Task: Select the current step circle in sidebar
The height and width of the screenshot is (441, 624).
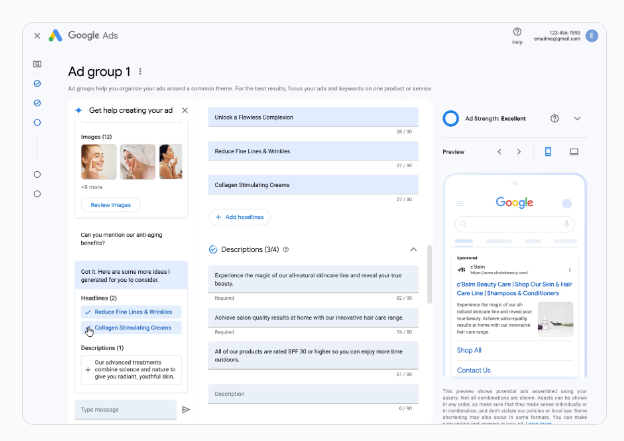Action: click(37, 123)
